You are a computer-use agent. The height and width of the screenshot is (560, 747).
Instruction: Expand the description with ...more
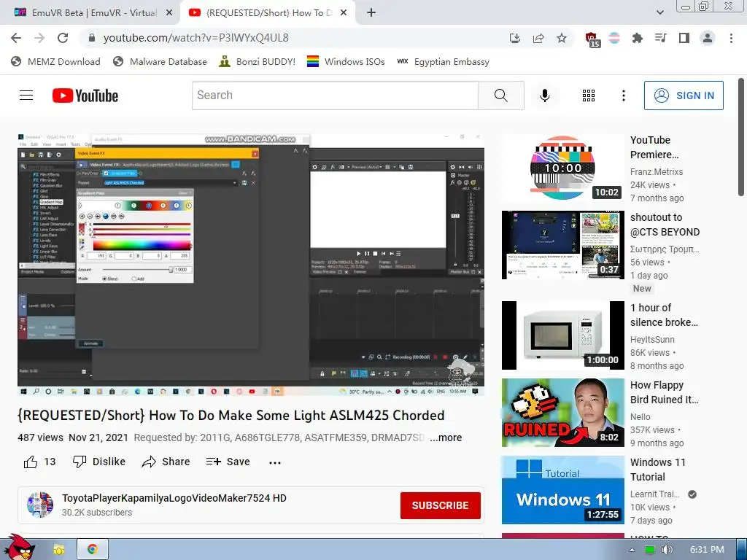pyautogui.click(x=446, y=437)
